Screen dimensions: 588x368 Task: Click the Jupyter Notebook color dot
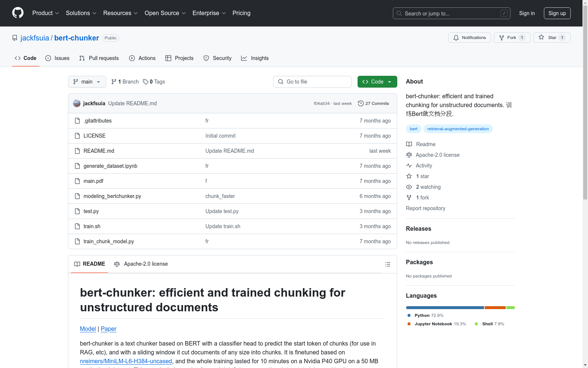pos(409,324)
